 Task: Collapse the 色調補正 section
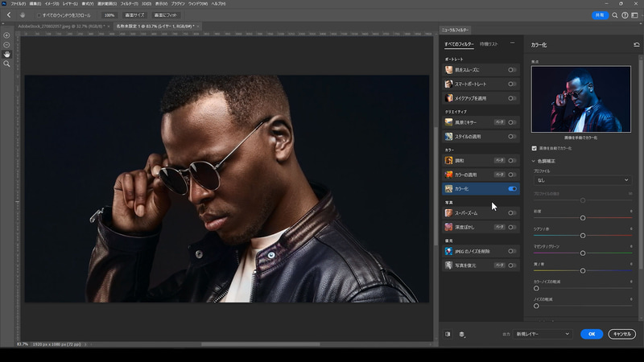click(535, 161)
